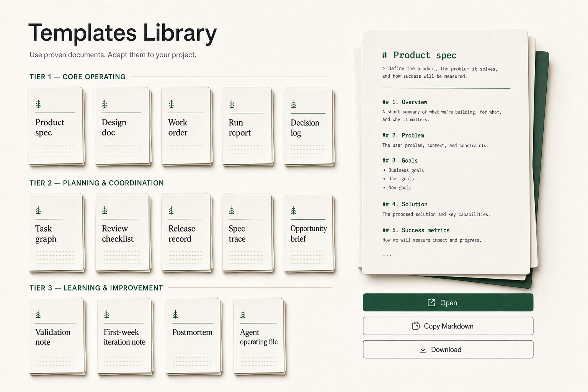Click the Templates Library page title
The height and width of the screenshot is (392, 588).
[x=122, y=33]
